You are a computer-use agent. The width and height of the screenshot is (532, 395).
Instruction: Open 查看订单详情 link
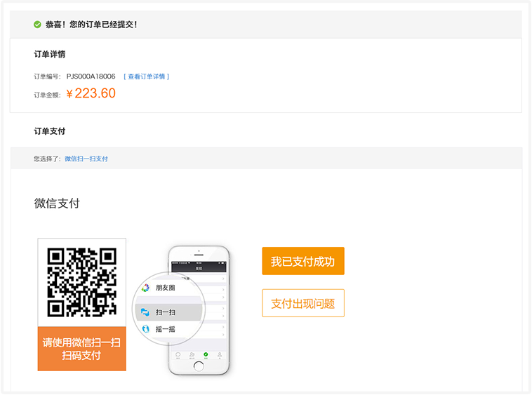146,76
